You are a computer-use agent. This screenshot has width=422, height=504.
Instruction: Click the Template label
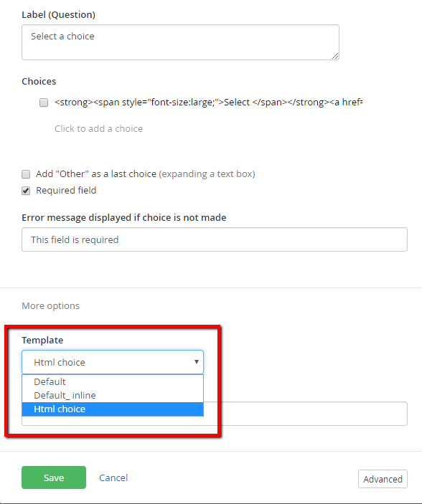42,340
